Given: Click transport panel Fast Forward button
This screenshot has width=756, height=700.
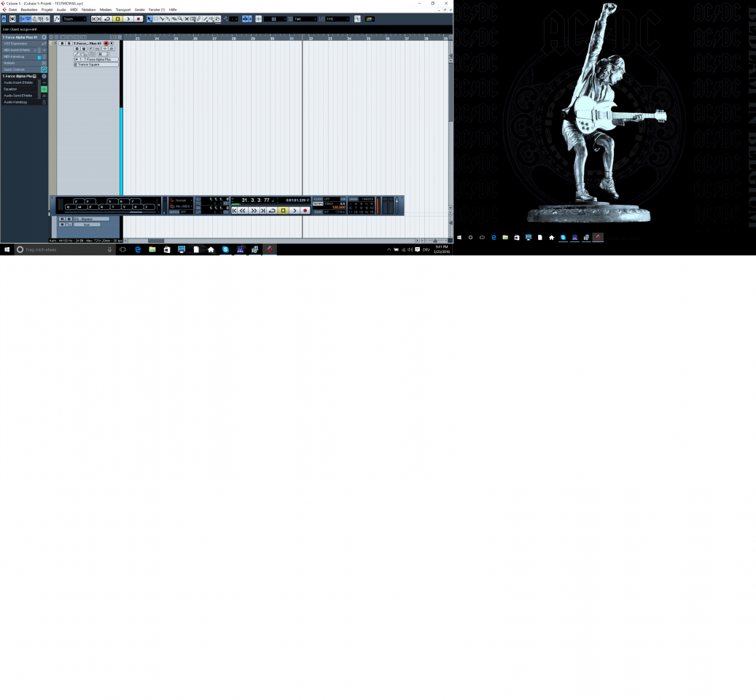Looking at the screenshot, I should (x=254, y=211).
